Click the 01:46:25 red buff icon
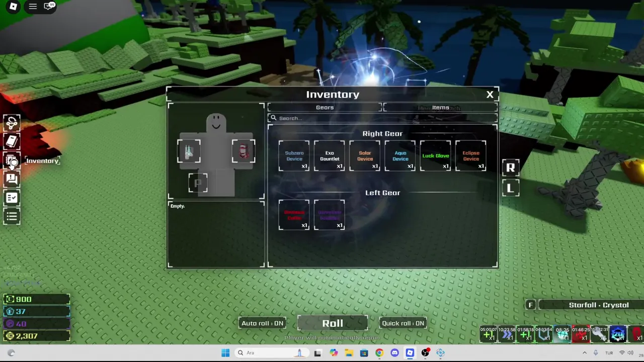 [581, 334]
